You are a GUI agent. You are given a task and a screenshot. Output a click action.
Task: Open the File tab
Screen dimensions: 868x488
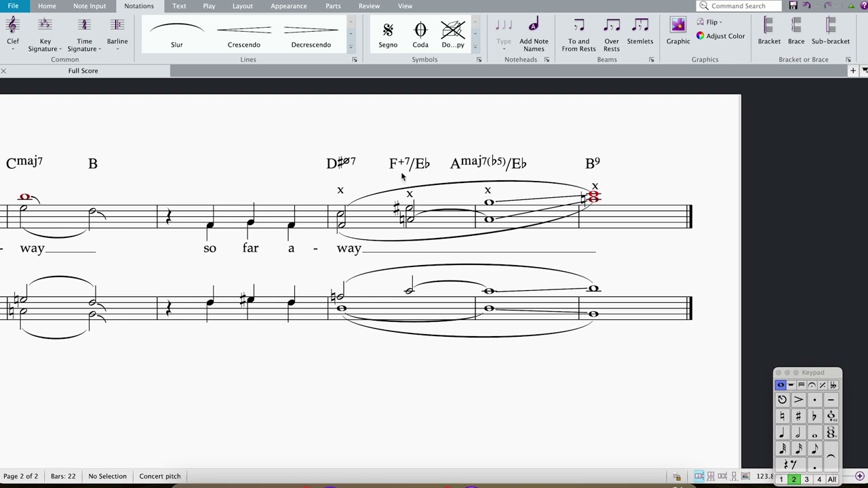coord(13,6)
